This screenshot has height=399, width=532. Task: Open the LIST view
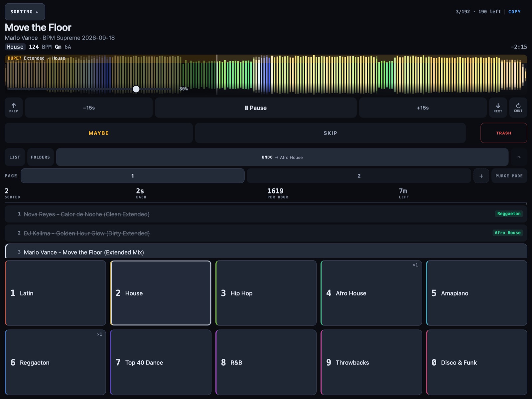[x=15, y=157]
